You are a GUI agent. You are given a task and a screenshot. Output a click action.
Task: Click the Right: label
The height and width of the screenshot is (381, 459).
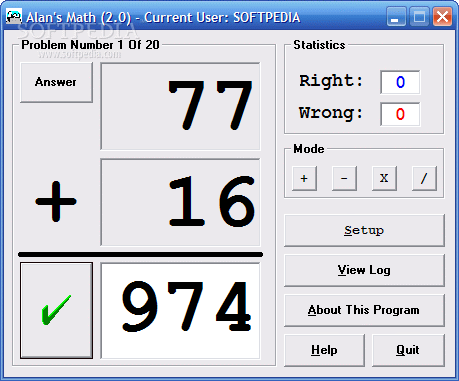click(x=331, y=81)
